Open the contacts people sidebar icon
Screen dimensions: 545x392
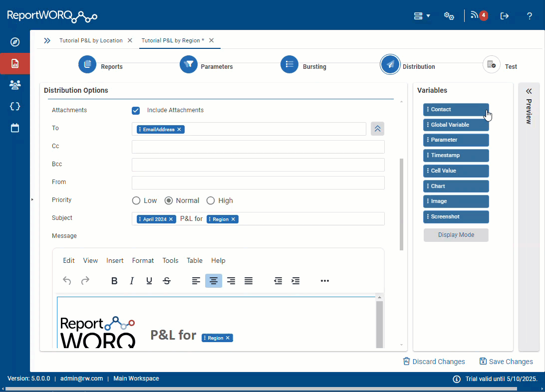tap(15, 85)
